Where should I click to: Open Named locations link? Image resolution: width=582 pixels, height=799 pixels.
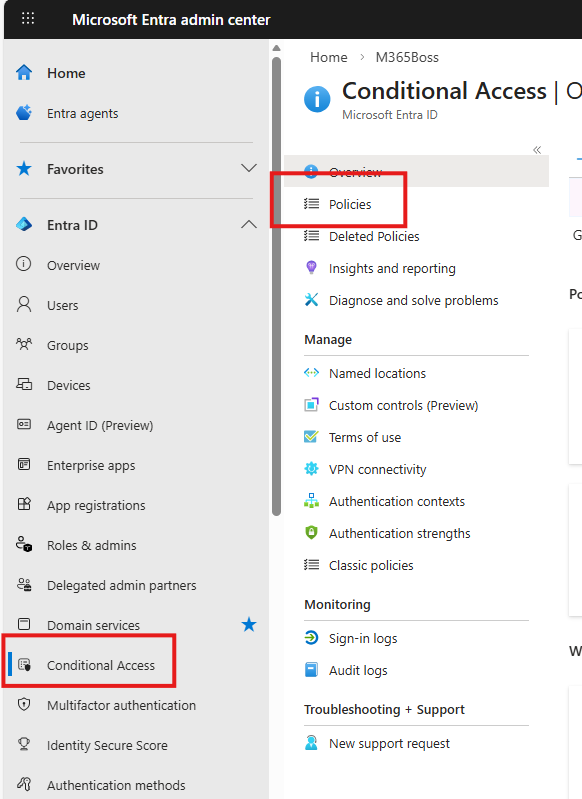[378, 373]
